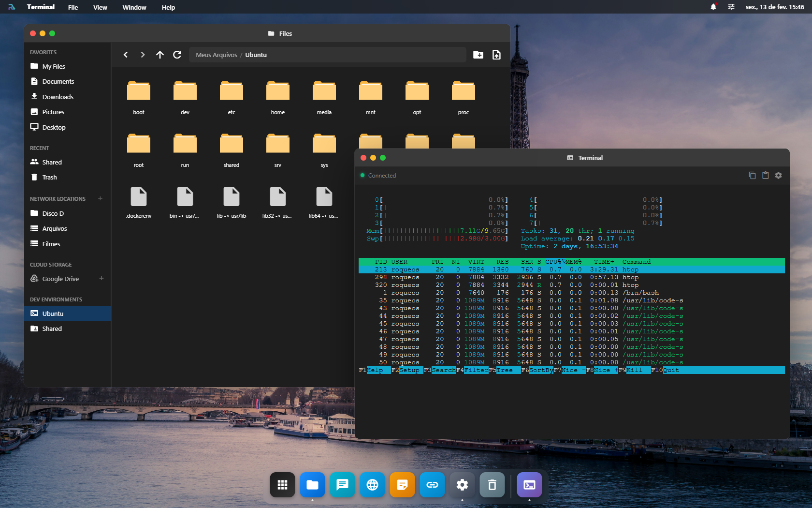The width and height of the screenshot is (812, 508).
Task: Copy terminal output using the copy icon
Action: click(752, 175)
